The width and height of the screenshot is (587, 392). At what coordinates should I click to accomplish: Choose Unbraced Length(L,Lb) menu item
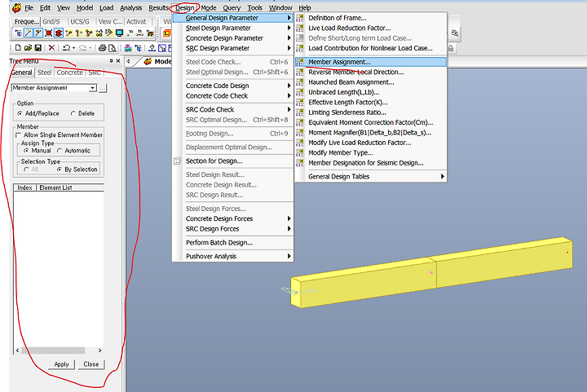coord(371,92)
